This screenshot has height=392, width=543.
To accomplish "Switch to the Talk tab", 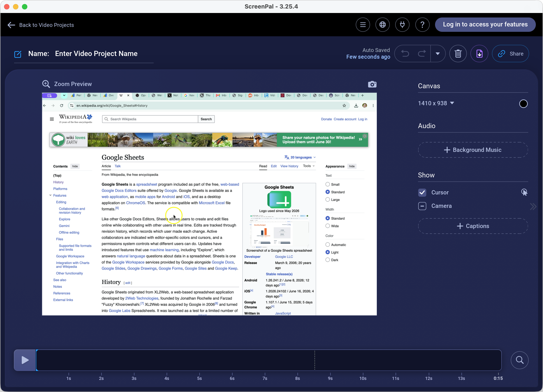I will (x=118, y=166).
